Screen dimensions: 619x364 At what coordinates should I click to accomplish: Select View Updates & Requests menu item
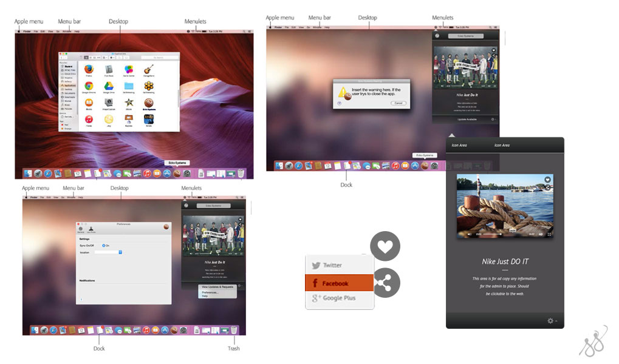coord(217,286)
